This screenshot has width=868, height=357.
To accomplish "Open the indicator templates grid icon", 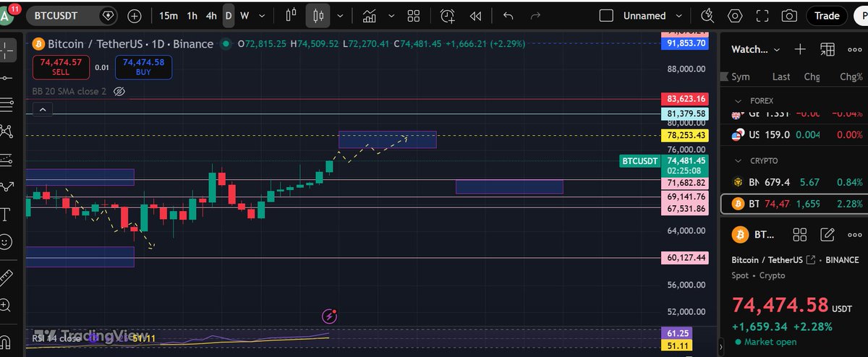I will pyautogui.click(x=414, y=15).
